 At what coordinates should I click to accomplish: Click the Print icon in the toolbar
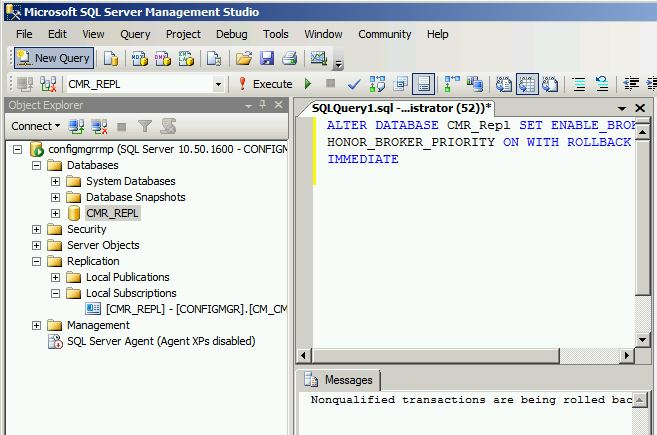click(289, 58)
